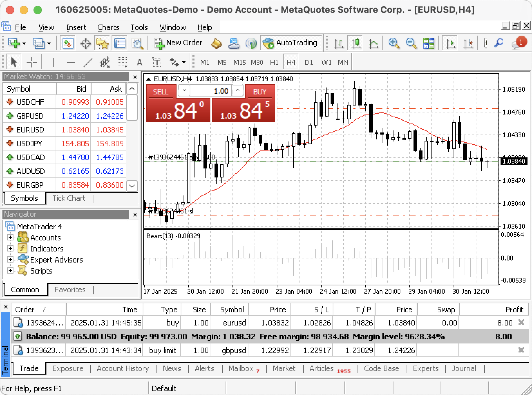The width and height of the screenshot is (532, 395).
Task: Select the USDJPY row in Market Watch
Action: pos(65,143)
